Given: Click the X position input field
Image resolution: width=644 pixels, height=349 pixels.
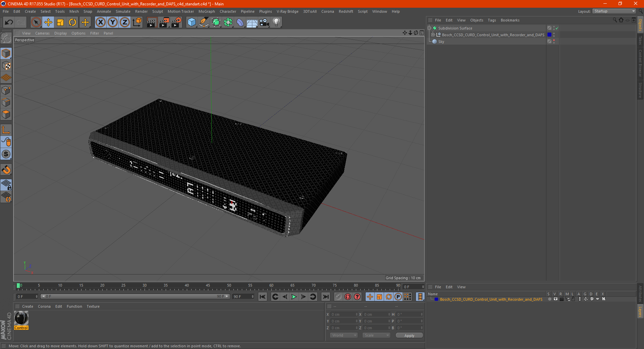Looking at the screenshot, I should pos(344,314).
